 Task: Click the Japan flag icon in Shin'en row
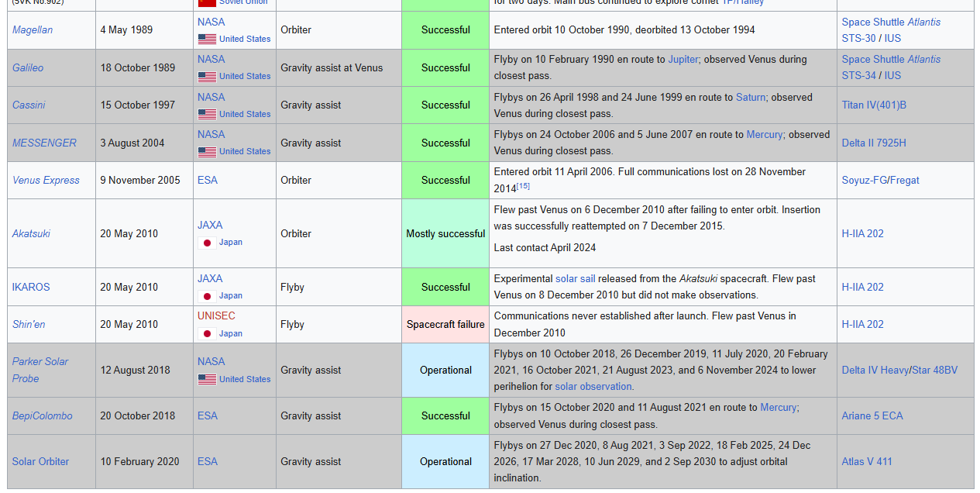click(207, 333)
